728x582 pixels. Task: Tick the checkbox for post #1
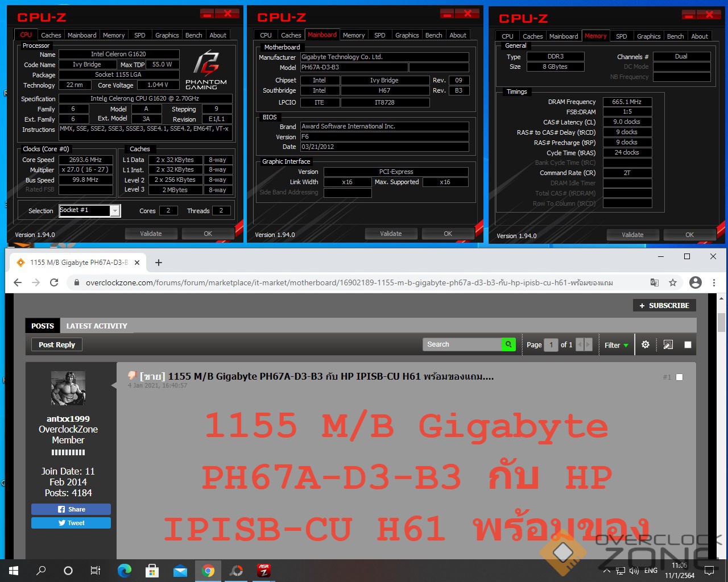pos(679,377)
